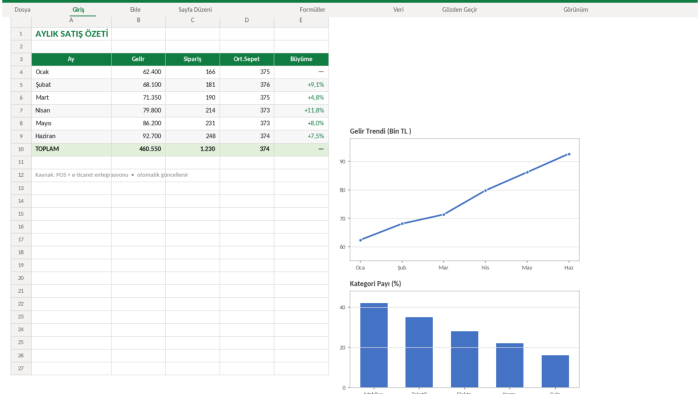Select the Ocak month cell
This screenshot has height=394, width=700.
coord(71,72)
